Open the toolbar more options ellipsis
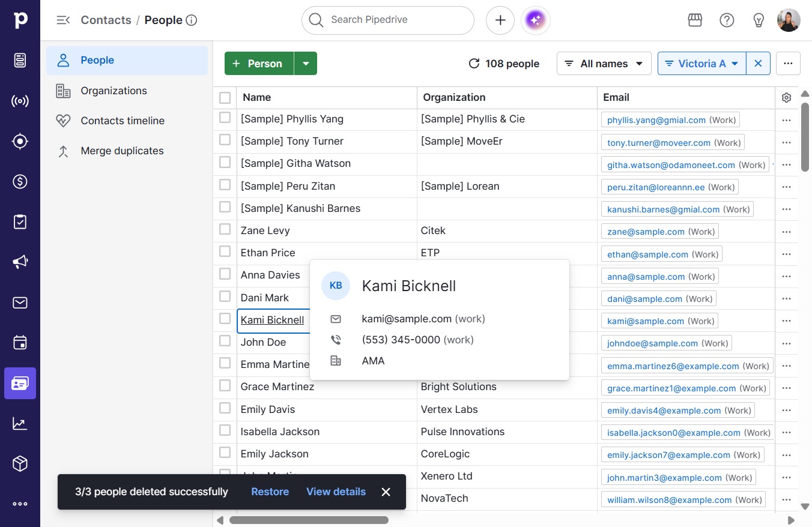 pos(788,64)
